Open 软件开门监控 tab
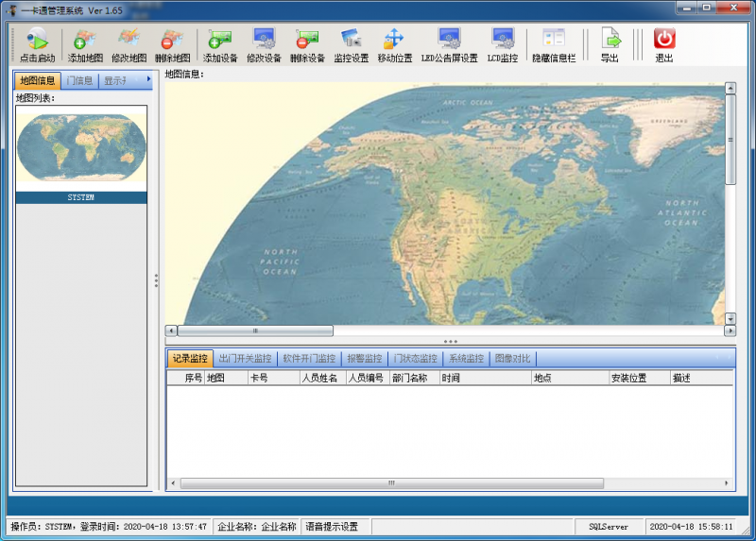 tap(309, 359)
